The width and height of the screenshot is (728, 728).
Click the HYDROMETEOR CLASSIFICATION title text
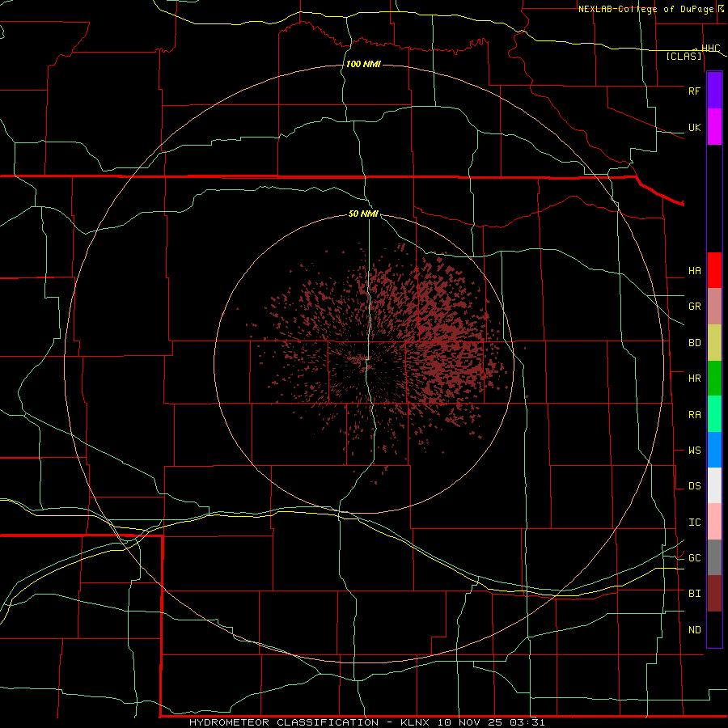click(x=284, y=722)
